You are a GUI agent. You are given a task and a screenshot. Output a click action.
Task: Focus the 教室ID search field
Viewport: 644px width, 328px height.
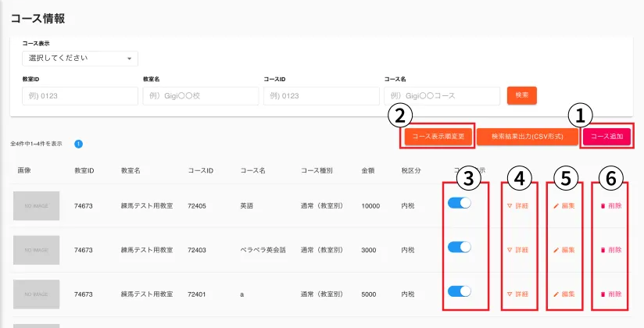click(80, 95)
